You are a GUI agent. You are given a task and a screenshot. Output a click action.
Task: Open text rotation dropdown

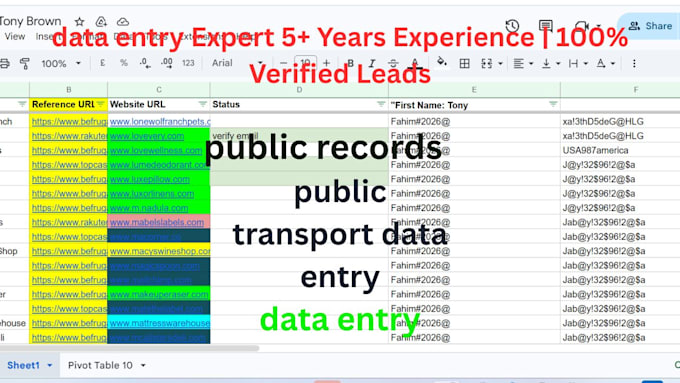coord(605,64)
